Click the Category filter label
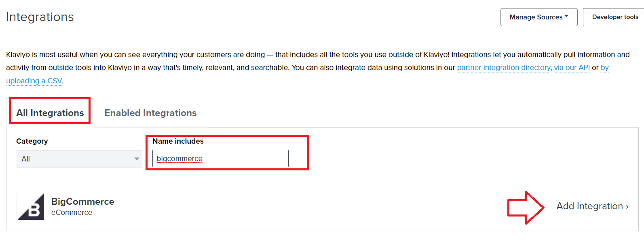 (32, 141)
